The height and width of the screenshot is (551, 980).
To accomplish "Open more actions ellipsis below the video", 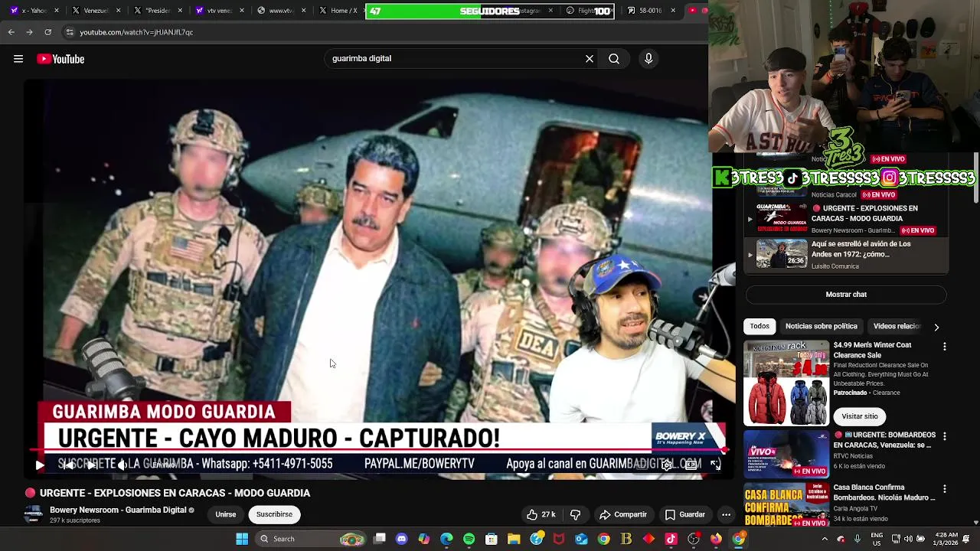I will 726,514.
